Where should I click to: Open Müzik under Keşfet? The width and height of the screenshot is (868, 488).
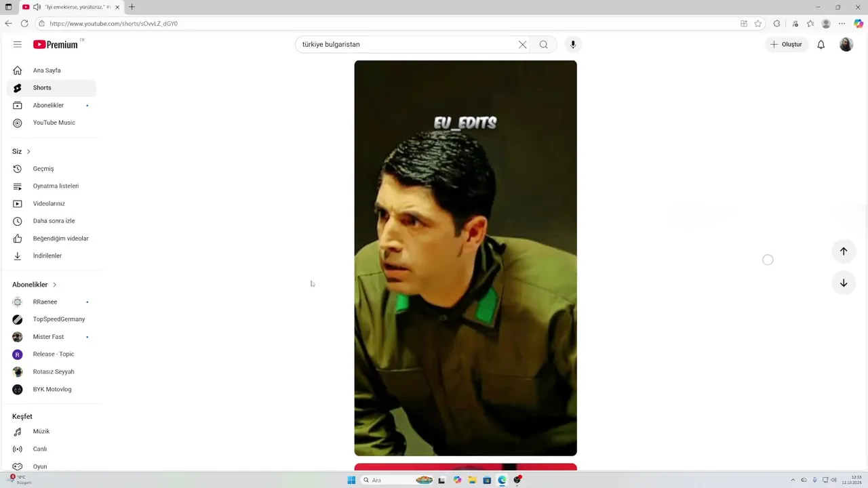click(52, 432)
